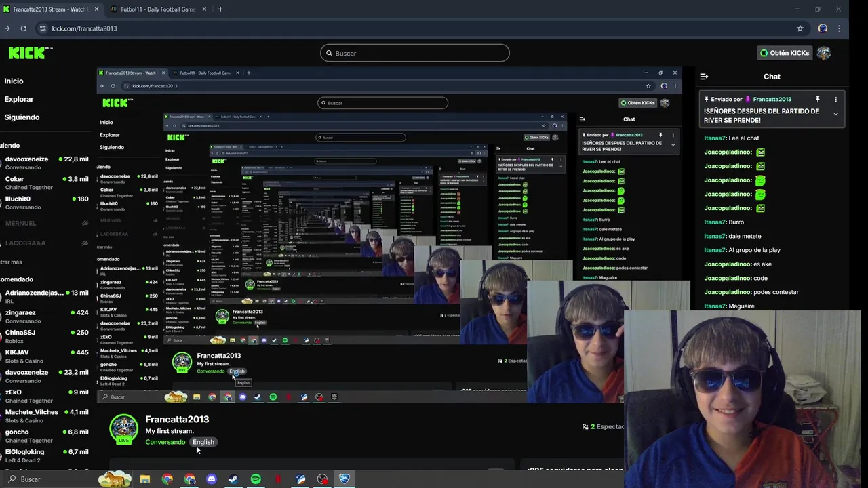Viewport: 868px width, 488px height.
Task: Open the pinned message three-dot menu
Action: pyautogui.click(x=835, y=99)
